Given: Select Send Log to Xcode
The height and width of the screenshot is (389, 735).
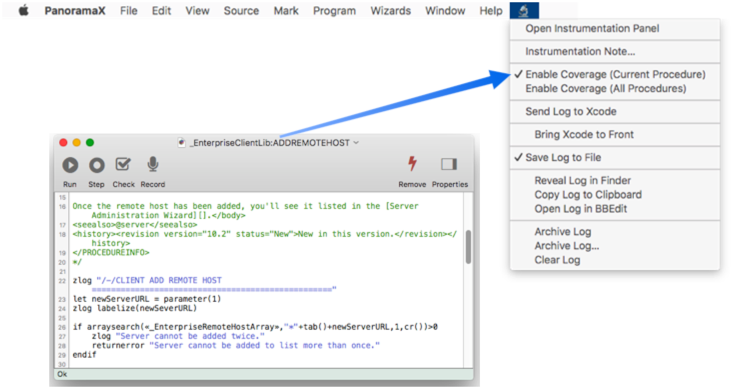Looking at the screenshot, I should pos(615,112).
